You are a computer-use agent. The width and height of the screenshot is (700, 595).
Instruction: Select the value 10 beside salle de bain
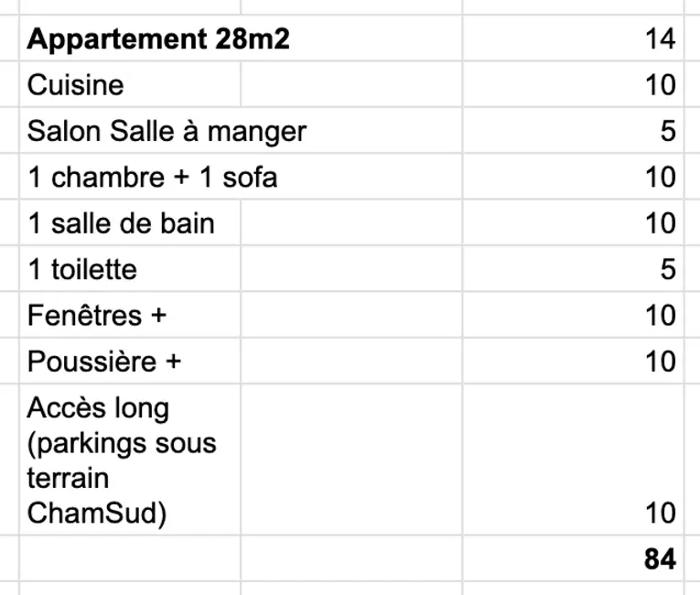(581, 222)
